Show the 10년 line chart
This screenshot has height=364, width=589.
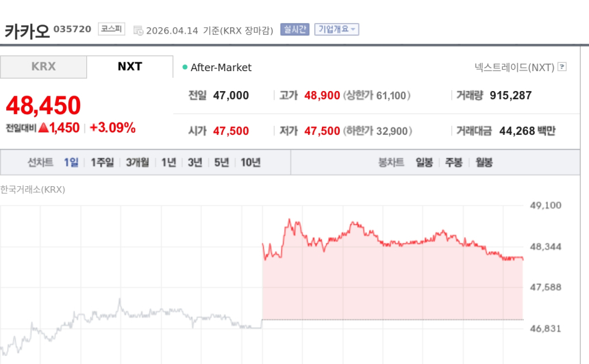[250, 162]
